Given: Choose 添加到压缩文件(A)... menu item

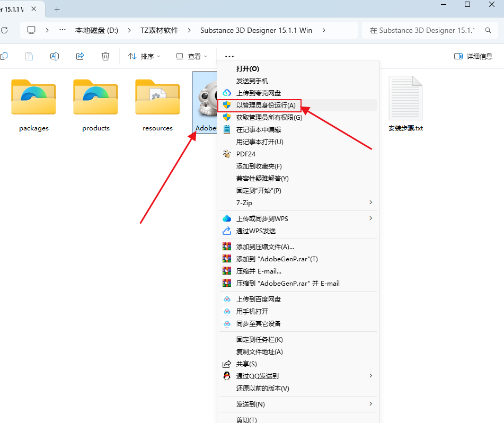Looking at the screenshot, I should click(298, 247).
